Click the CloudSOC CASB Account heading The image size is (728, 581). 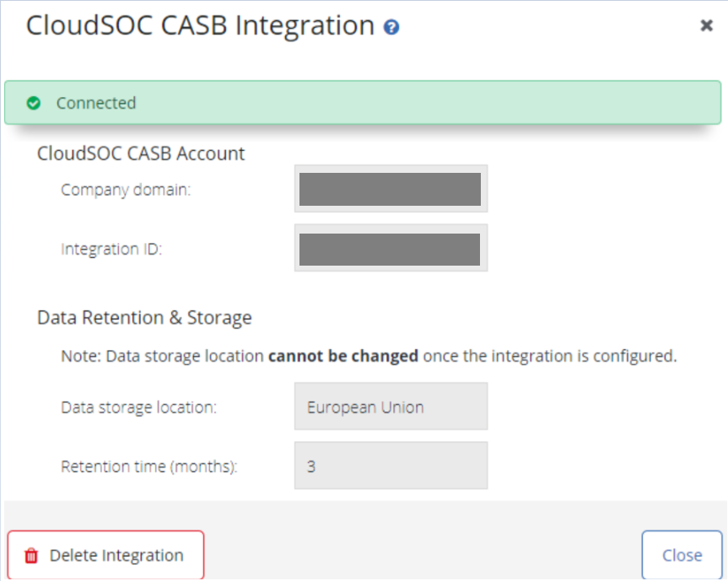(141, 153)
